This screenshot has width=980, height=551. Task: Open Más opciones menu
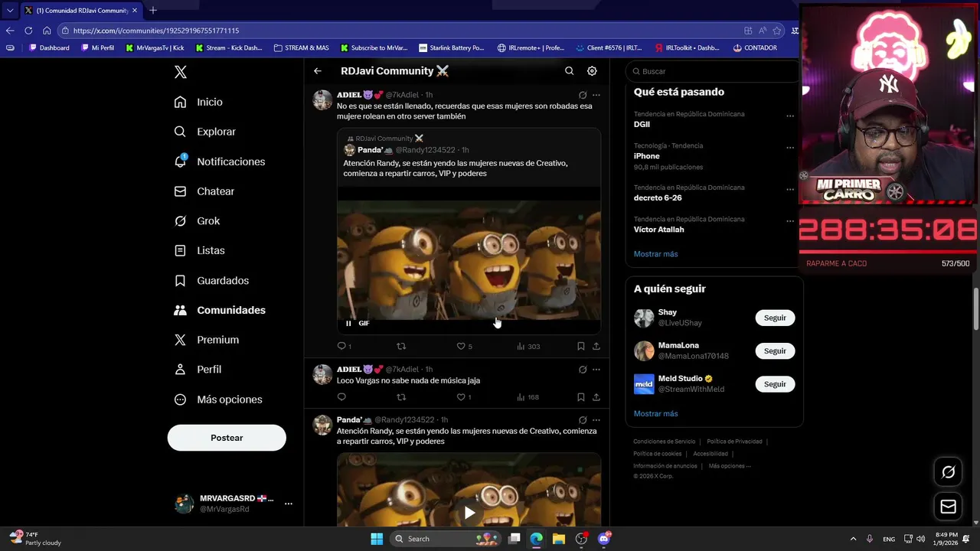[x=218, y=399]
